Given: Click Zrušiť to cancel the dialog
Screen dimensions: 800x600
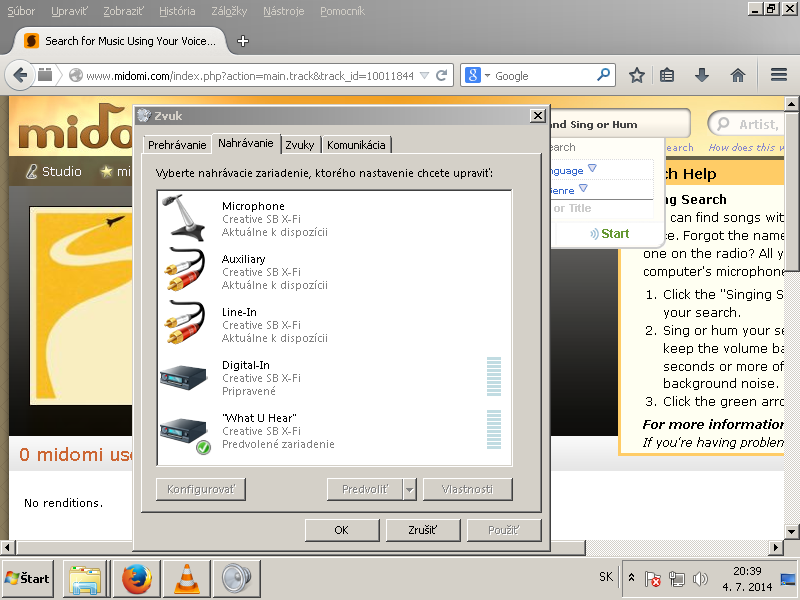Looking at the screenshot, I should pos(423,530).
